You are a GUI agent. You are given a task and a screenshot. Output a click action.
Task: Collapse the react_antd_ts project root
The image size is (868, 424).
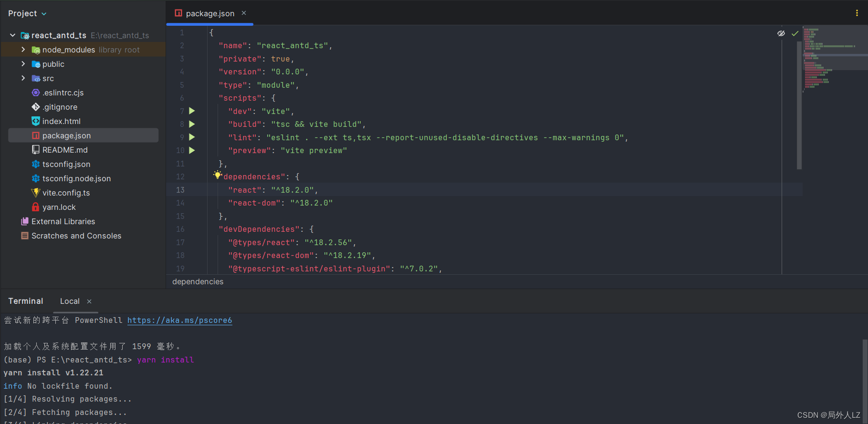tap(13, 35)
